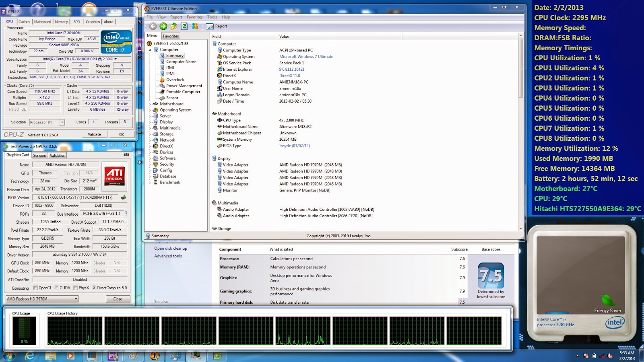Open the Windows Start menu
The height and width of the screenshot is (362, 644).
8,356
